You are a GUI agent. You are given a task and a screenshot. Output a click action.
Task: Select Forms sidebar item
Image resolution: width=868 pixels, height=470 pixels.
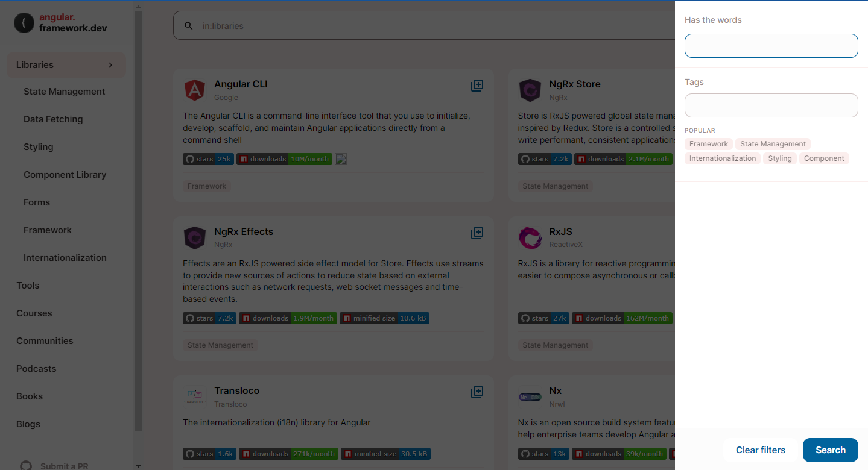click(x=37, y=202)
